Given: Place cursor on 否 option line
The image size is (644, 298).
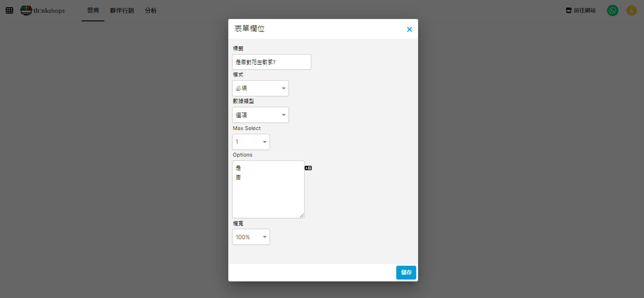Looking at the screenshot, I should (239, 177).
